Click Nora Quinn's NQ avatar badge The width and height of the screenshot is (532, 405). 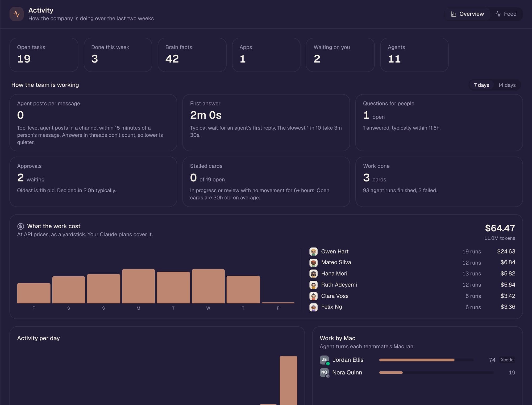coord(324,372)
